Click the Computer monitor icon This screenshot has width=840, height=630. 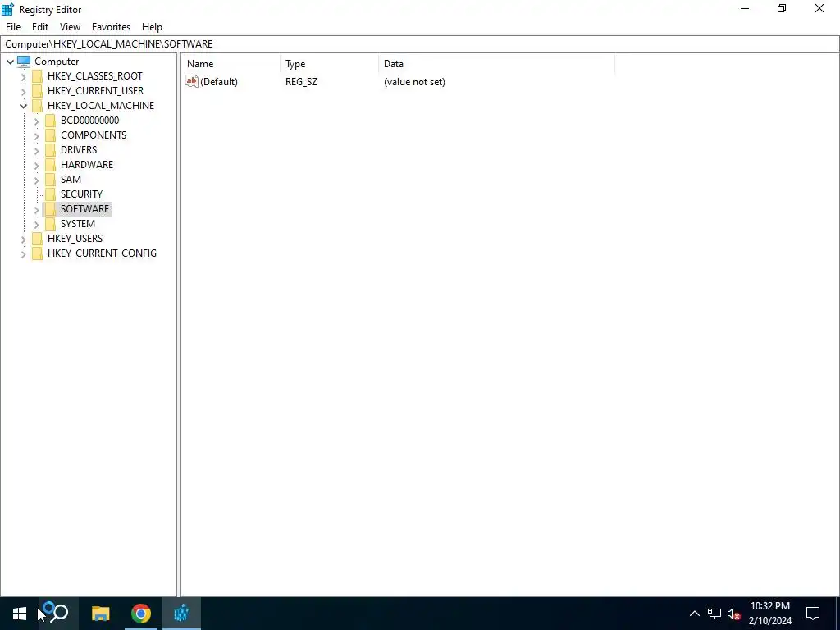(24, 61)
